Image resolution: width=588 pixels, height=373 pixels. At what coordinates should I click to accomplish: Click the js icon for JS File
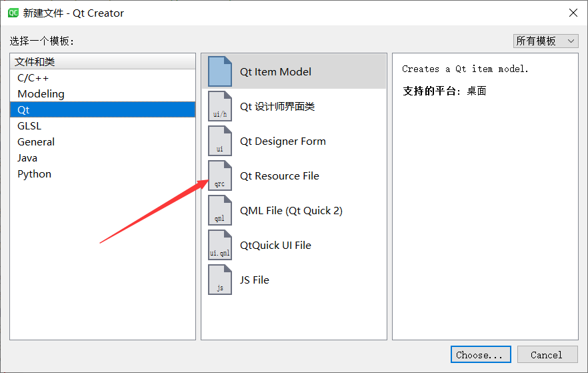220,280
